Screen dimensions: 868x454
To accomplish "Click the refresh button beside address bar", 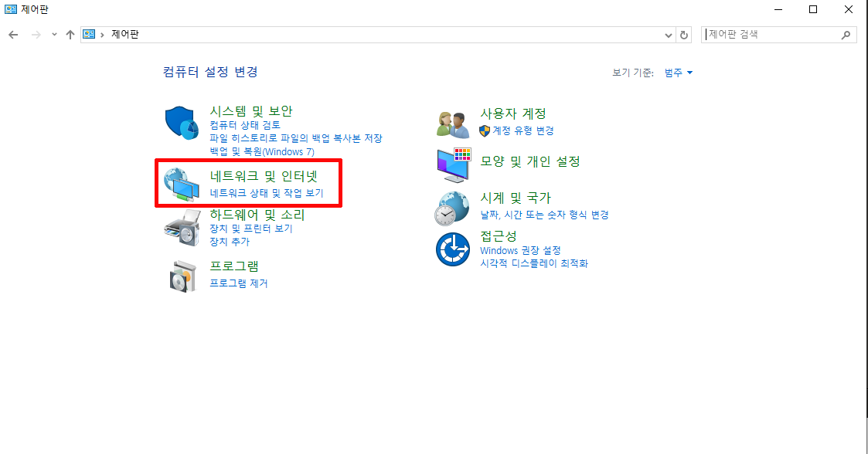I will coord(684,35).
